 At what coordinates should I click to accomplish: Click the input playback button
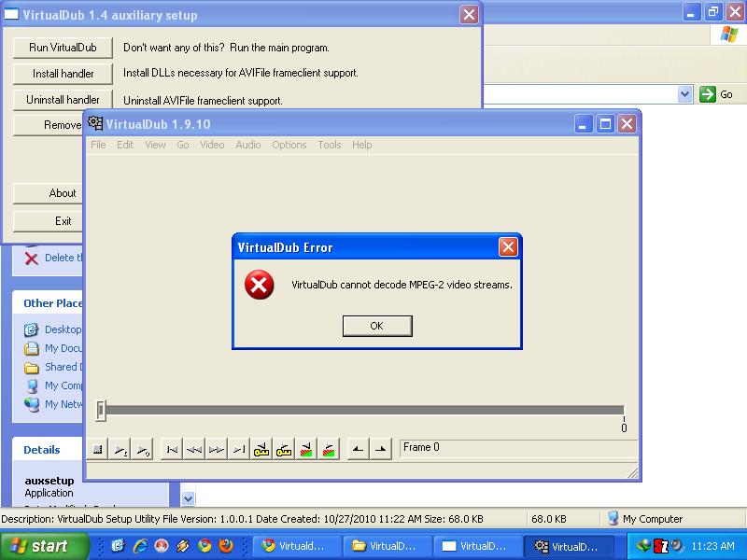[120, 449]
